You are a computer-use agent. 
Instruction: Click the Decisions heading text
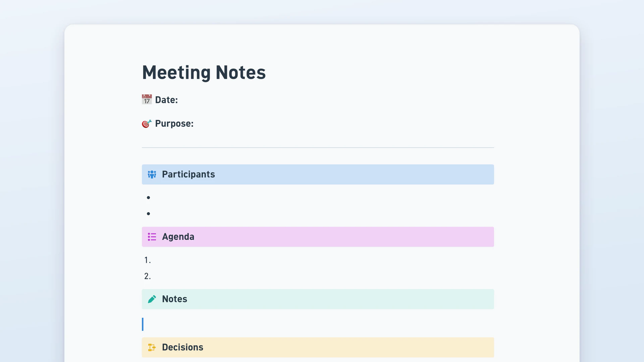pyautogui.click(x=182, y=347)
